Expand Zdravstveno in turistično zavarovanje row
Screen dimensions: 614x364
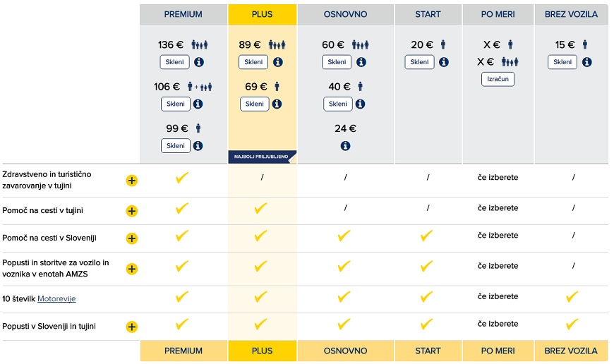tap(131, 181)
